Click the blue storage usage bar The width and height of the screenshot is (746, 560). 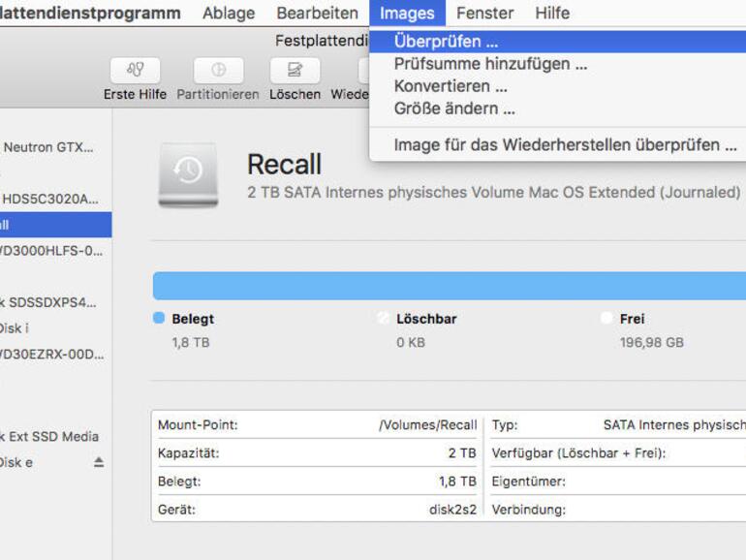click(x=450, y=286)
